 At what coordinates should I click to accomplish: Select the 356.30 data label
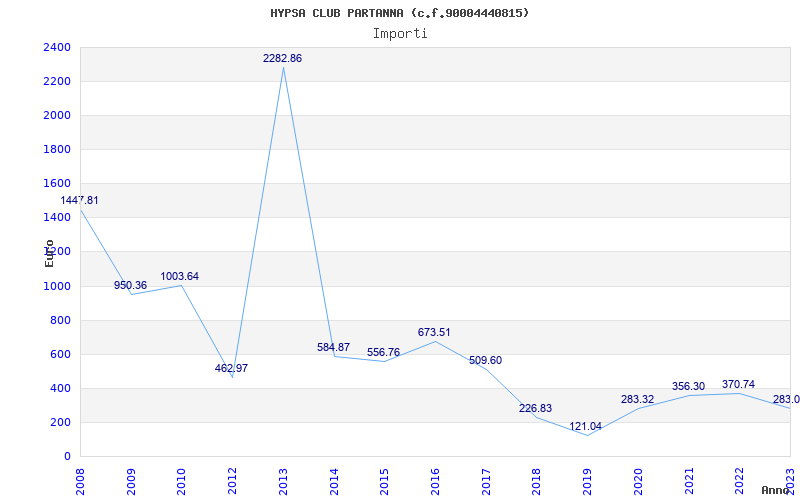click(x=688, y=387)
